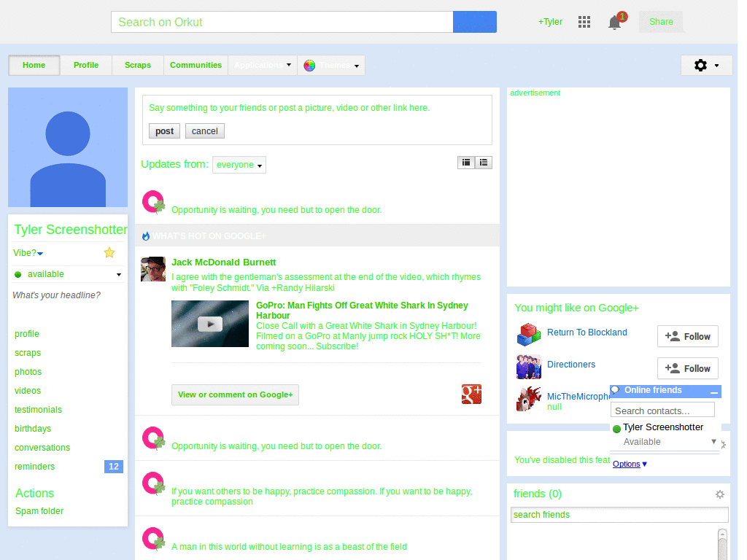Open the Profile tab
Screen dimensions: 747x560
click(86, 65)
